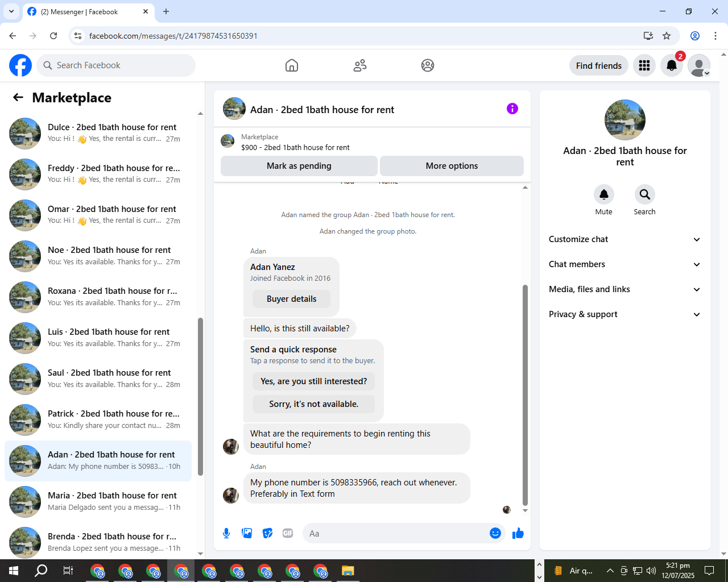The height and width of the screenshot is (582, 728).
Task: Show hidden system tray icons
Action: coord(610,571)
